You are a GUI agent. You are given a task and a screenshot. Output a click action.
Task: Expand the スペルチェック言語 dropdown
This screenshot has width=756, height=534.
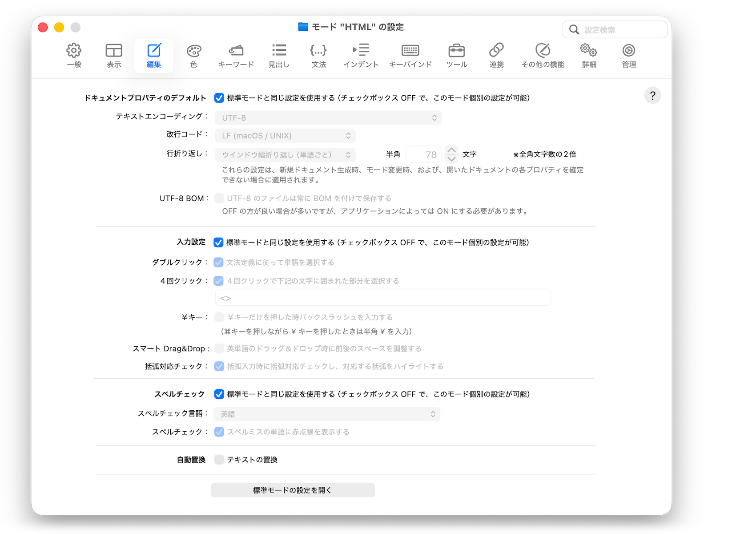327,414
